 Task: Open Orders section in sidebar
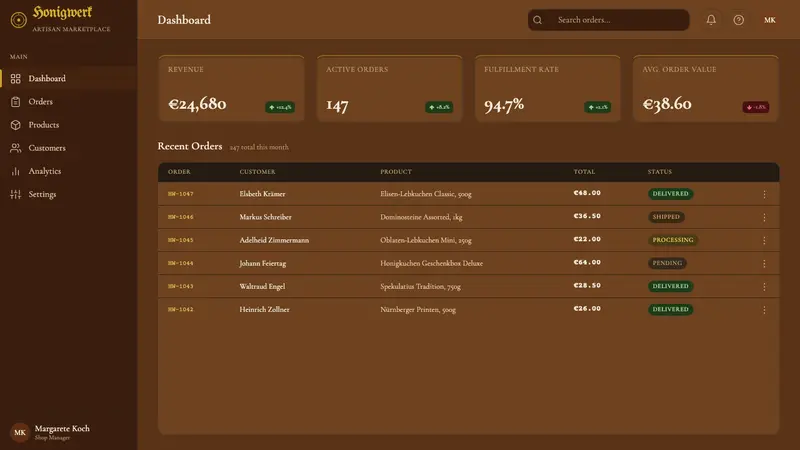point(68,102)
